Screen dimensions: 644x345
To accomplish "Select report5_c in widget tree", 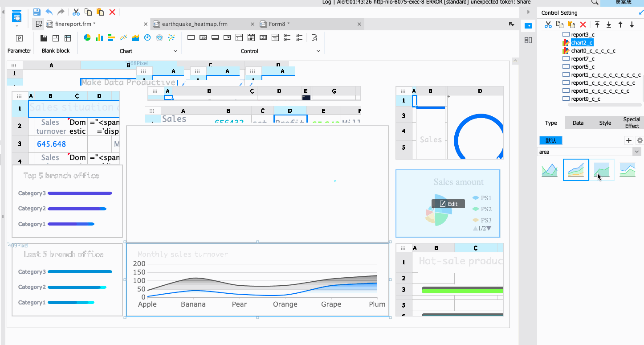I will pos(583,67).
